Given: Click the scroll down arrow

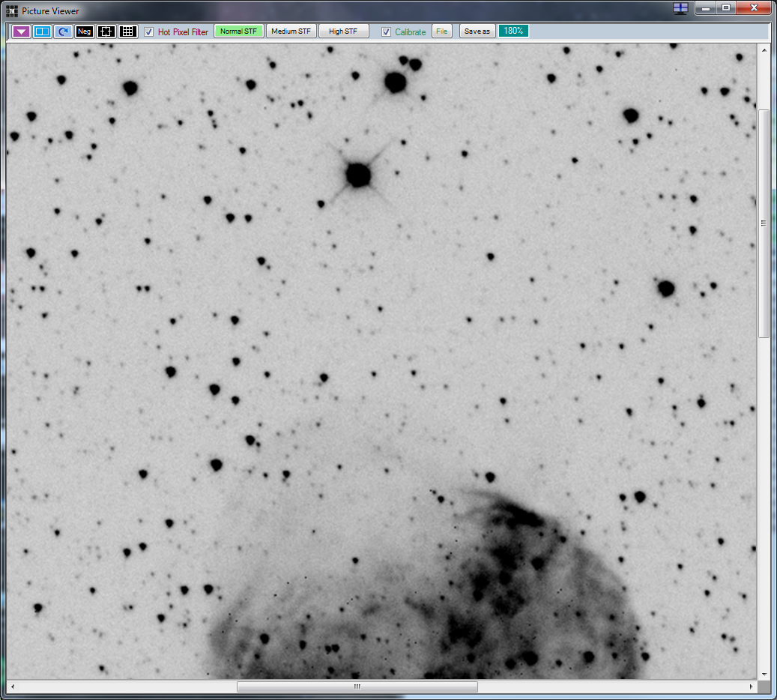Looking at the screenshot, I should 764,675.
